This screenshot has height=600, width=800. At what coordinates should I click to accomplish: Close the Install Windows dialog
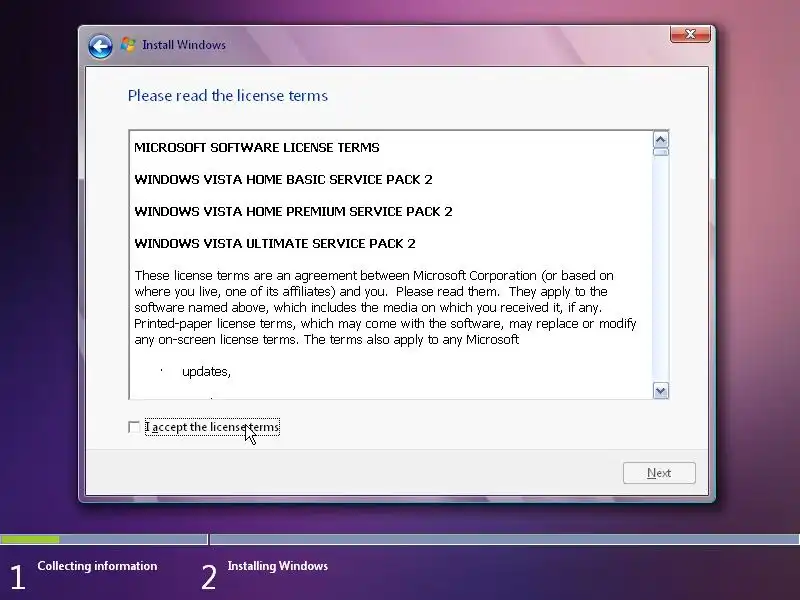coord(690,34)
